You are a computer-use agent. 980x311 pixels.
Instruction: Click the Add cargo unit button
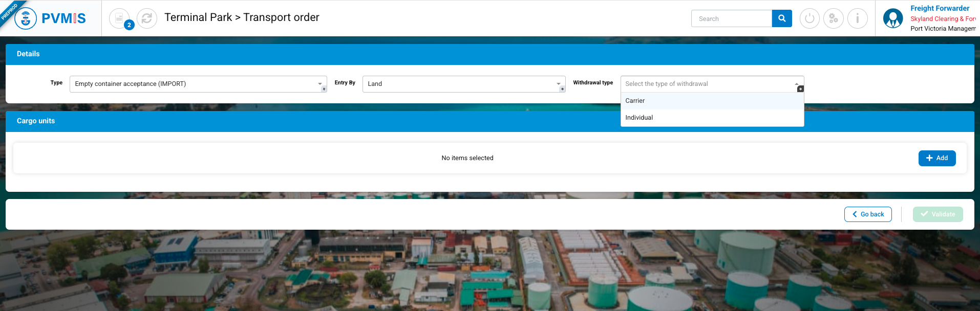click(936, 158)
